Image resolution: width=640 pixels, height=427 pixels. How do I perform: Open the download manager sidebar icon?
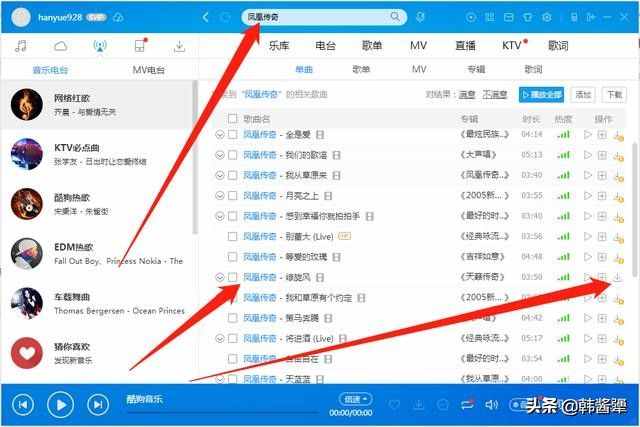(179, 46)
